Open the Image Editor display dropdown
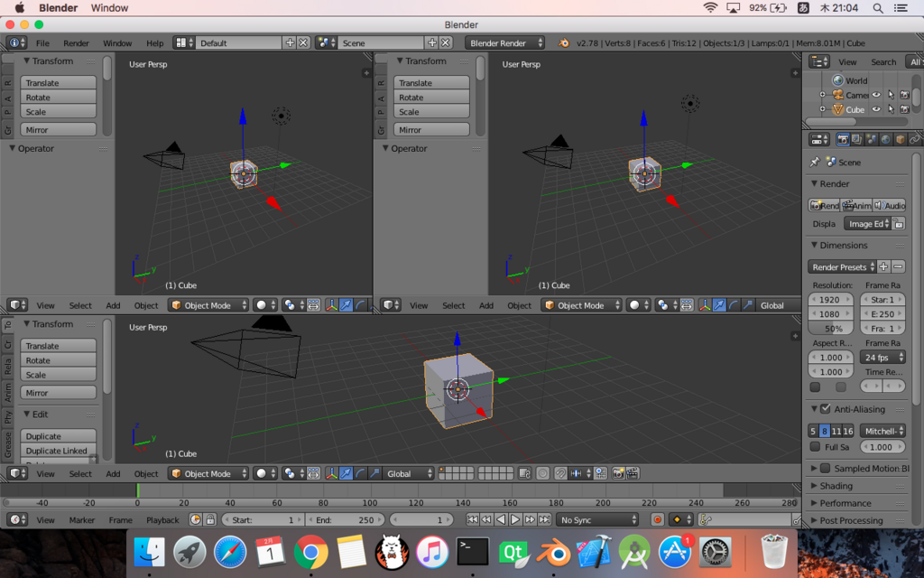Viewport: 924px width, 578px height. pos(867,224)
